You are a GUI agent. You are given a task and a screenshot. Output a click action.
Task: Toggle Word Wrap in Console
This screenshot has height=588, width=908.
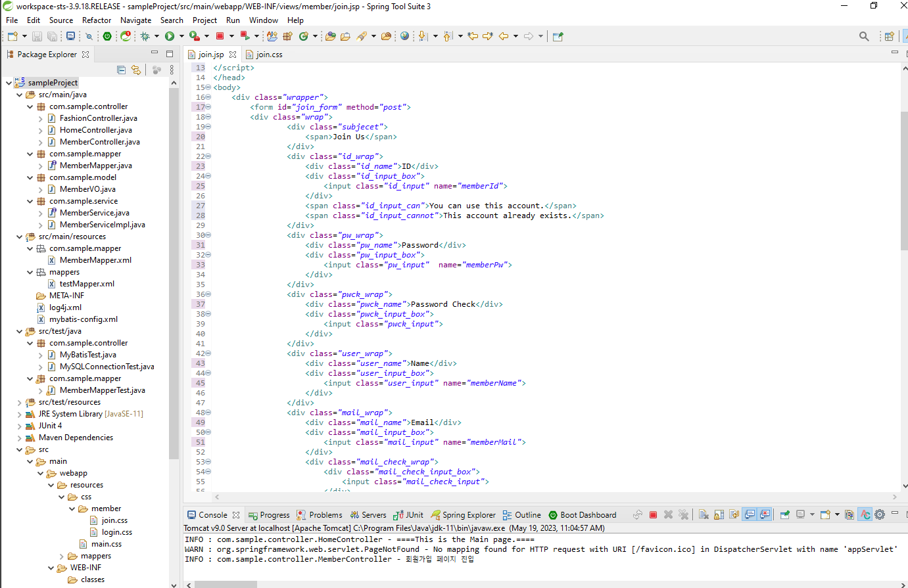734,514
